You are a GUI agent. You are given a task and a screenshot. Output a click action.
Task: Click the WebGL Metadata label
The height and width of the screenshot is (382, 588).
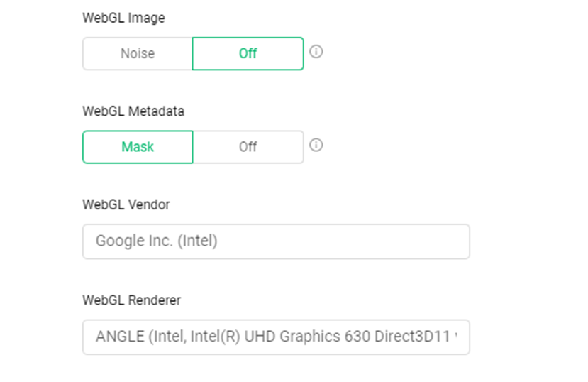133,111
